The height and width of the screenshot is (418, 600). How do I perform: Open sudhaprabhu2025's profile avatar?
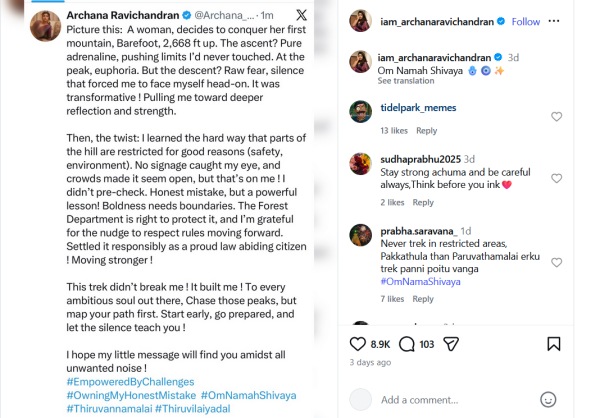tap(361, 165)
